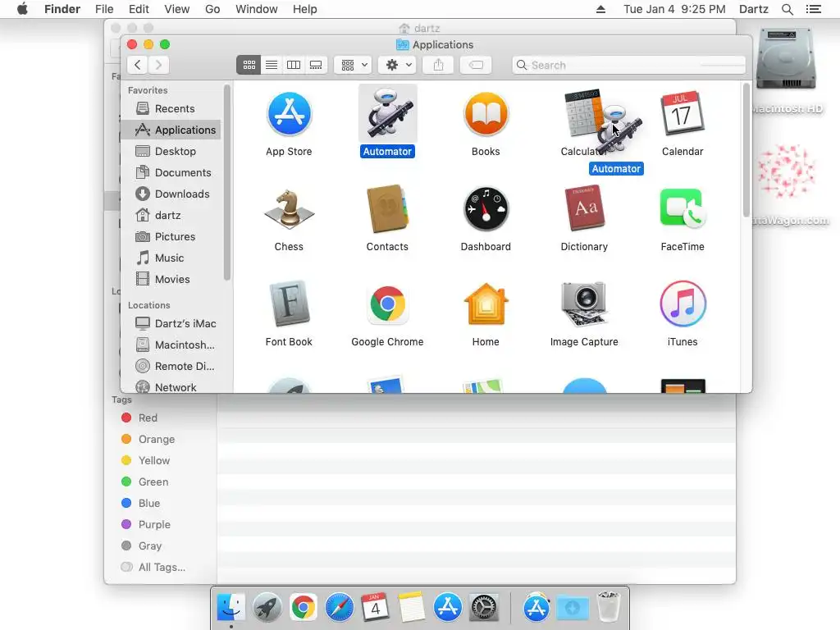The image size is (840, 630).
Task: Open Downloads in the sidebar
Action: (x=171, y=194)
